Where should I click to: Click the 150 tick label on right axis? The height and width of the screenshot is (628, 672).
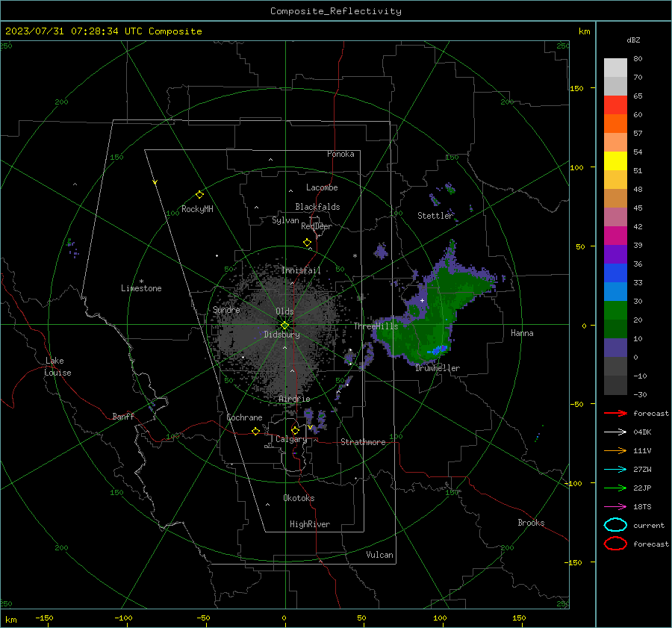click(x=576, y=88)
